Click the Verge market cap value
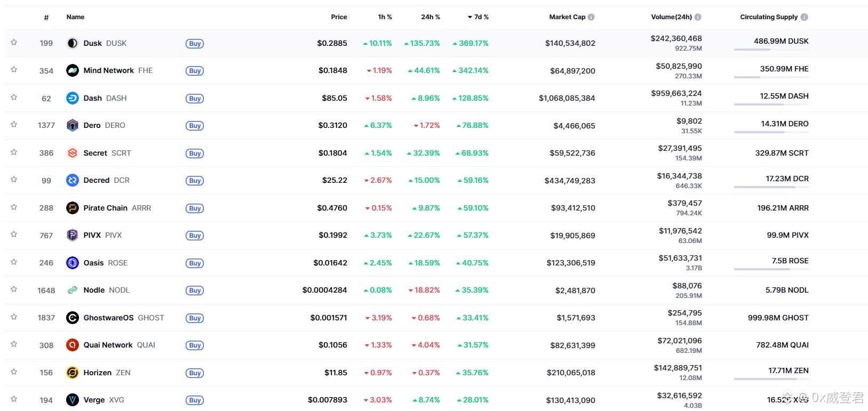The height and width of the screenshot is (411, 868). tap(570, 400)
